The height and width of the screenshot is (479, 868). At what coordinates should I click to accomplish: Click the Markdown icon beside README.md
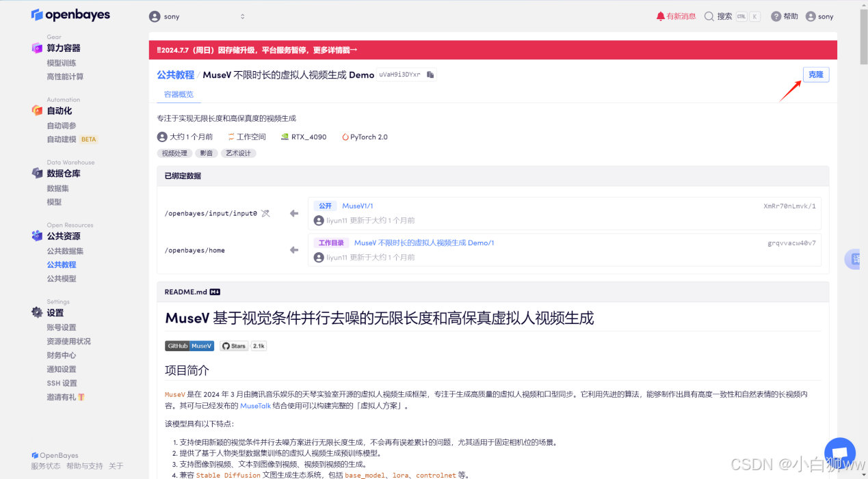click(x=215, y=292)
